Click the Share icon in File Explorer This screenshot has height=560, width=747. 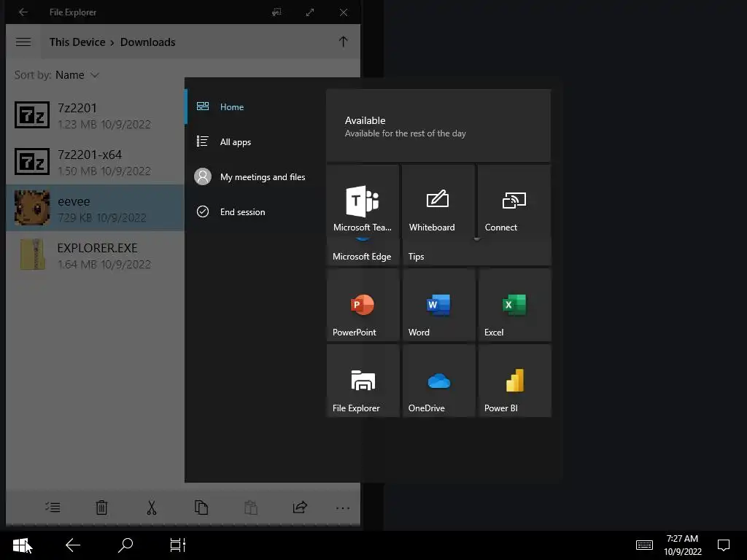[x=300, y=507]
